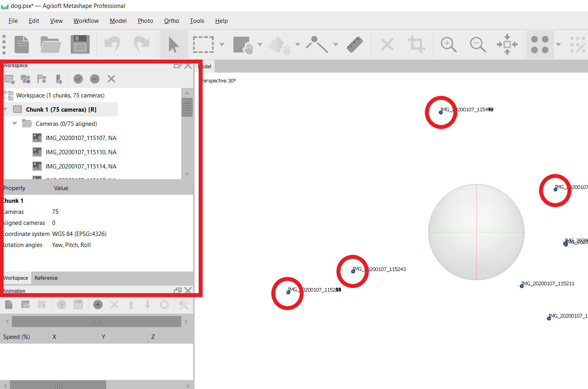The width and height of the screenshot is (588, 389).
Task: Collapse the Cameras folder in Workspace tree
Action: tap(15, 123)
